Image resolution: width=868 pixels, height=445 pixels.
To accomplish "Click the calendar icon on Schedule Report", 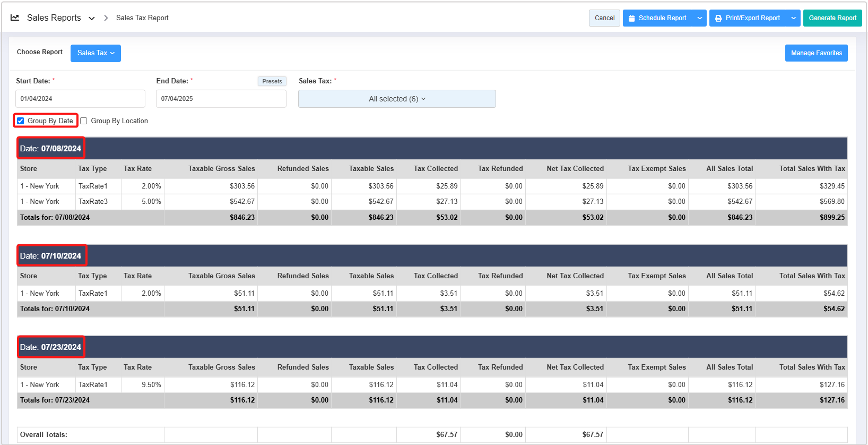I will point(631,18).
